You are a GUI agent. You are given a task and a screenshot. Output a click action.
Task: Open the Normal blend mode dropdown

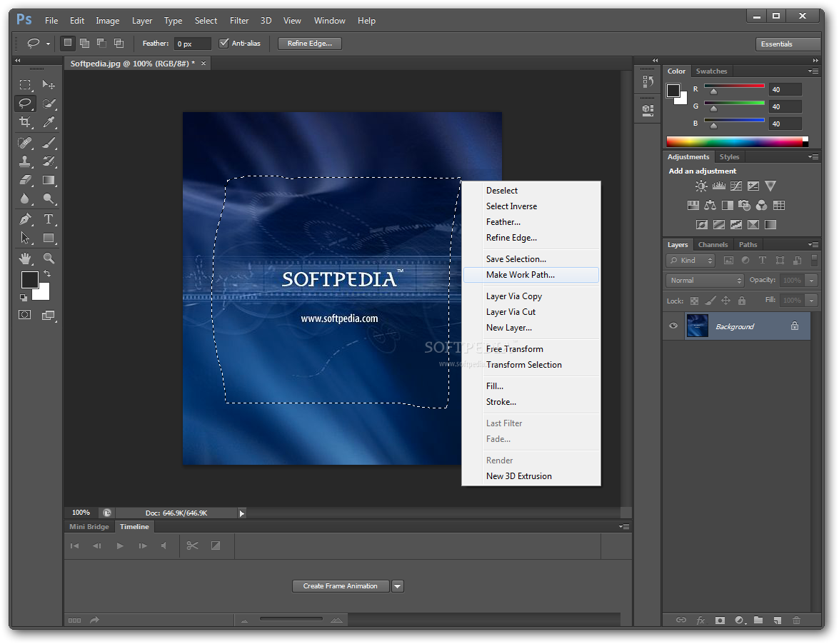[705, 281]
